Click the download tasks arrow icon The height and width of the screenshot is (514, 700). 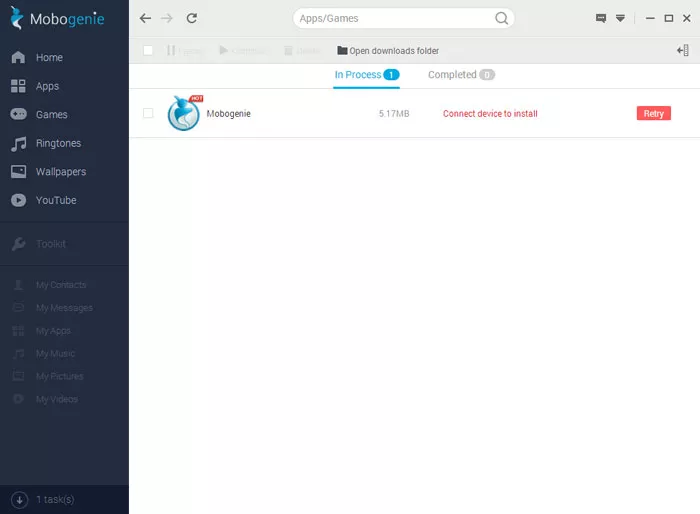pos(19,500)
